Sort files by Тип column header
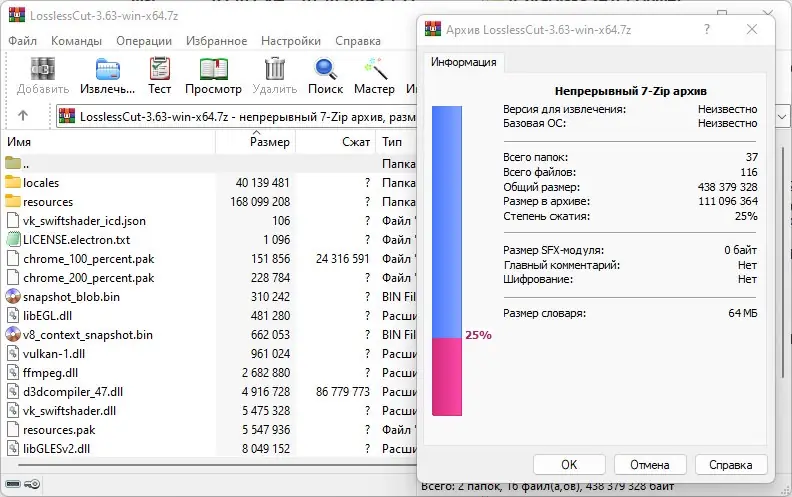 pos(397,142)
